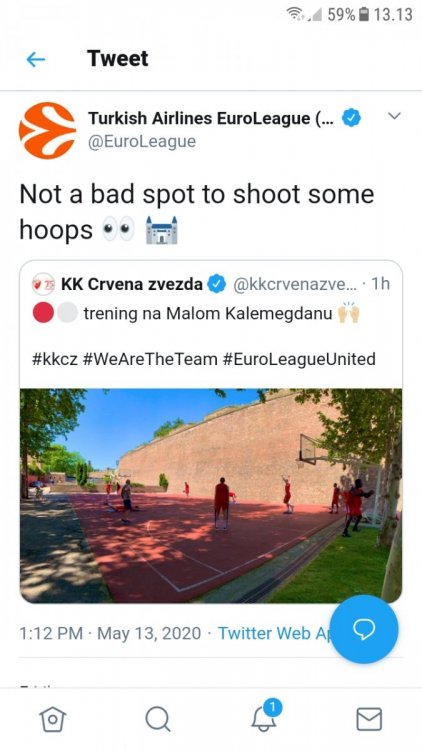Tap the tweet timestamp May 13, 2020

pos(149,633)
